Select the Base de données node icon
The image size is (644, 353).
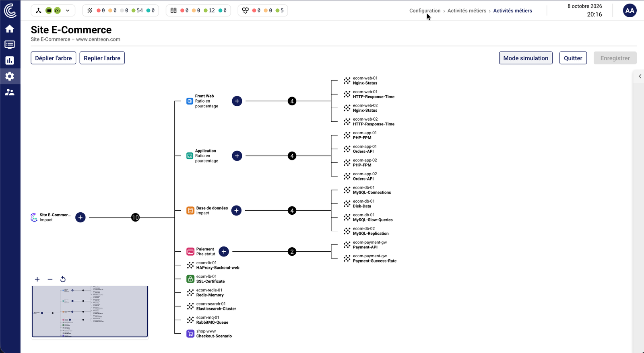[190, 211]
